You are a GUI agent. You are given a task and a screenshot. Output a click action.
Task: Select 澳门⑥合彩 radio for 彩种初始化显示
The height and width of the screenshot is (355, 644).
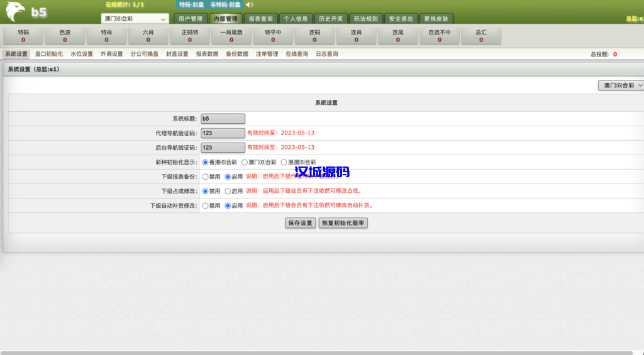(245, 162)
